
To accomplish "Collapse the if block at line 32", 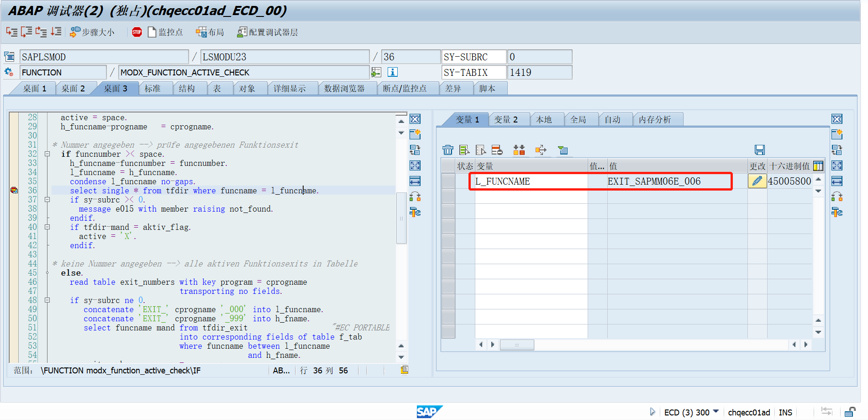I will tap(47, 154).
